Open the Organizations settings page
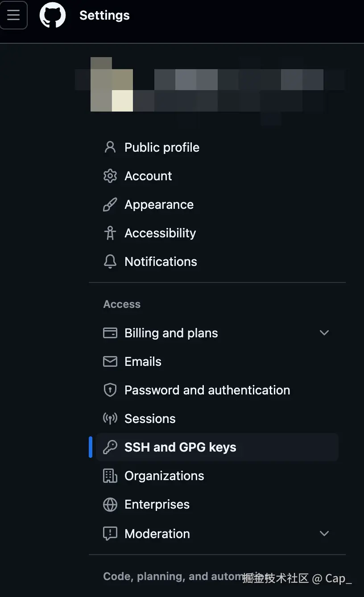Viewport: 364px width, 597px height. (x=164, y=476)
